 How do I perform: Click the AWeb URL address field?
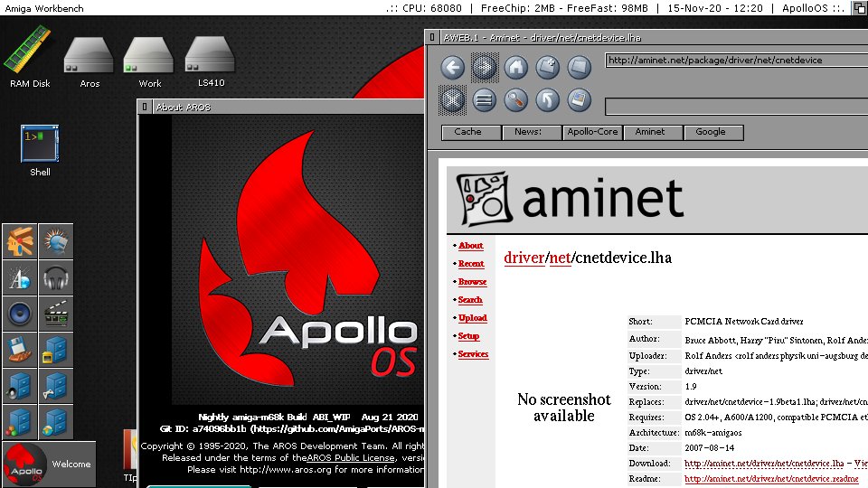tap(736, 61)
